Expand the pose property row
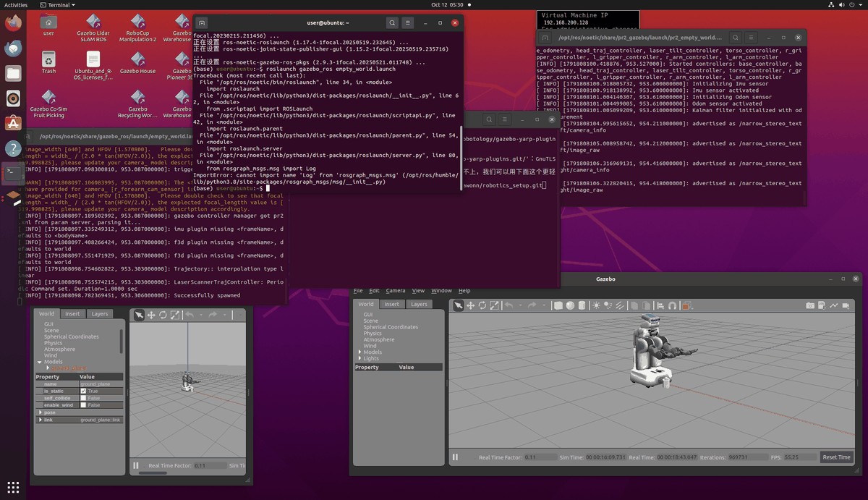This screenshot has height=500, width=868. coord(40,412)
